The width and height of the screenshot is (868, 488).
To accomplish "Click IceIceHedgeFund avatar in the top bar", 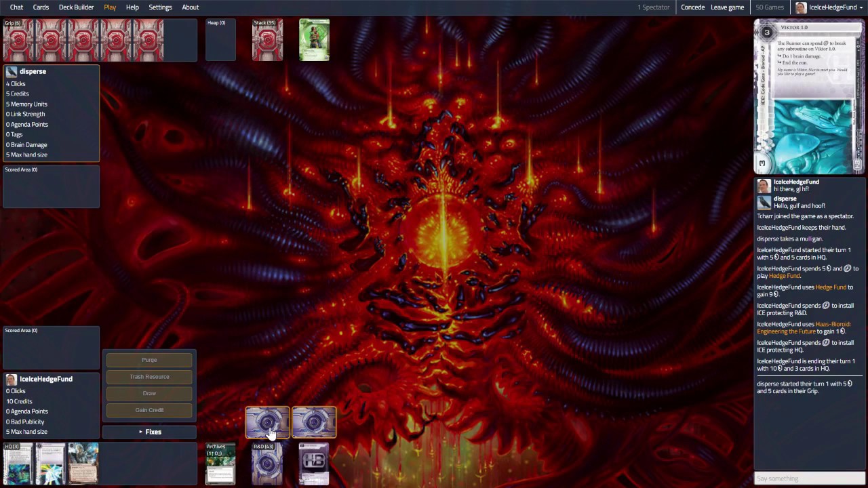I will coord(801,7).
